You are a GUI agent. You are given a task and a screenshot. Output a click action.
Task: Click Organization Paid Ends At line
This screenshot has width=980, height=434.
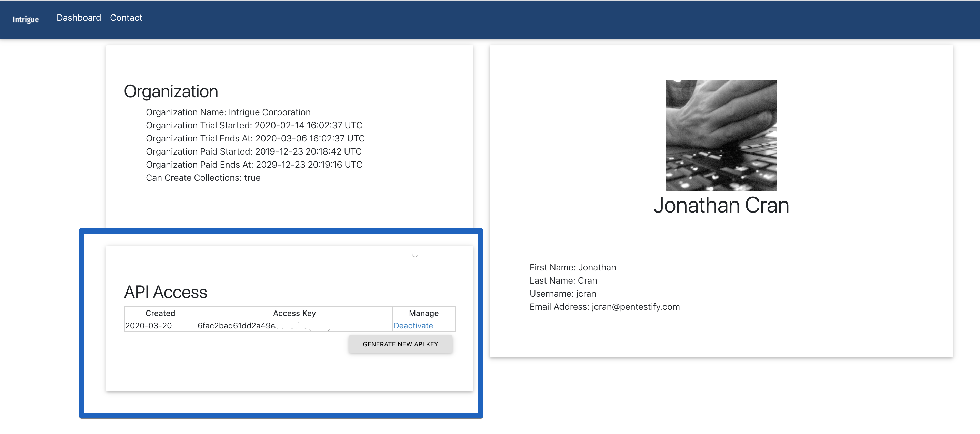(254, 165)
